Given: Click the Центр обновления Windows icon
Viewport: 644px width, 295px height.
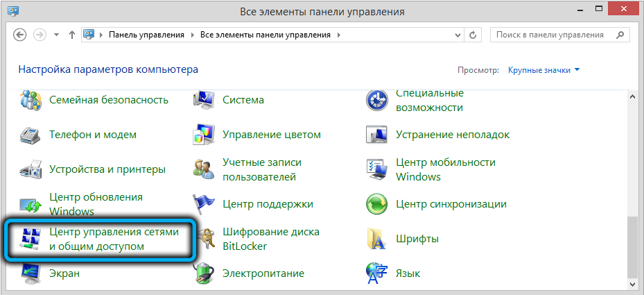Looking at the screenshot, I should (x=31, y=204).
